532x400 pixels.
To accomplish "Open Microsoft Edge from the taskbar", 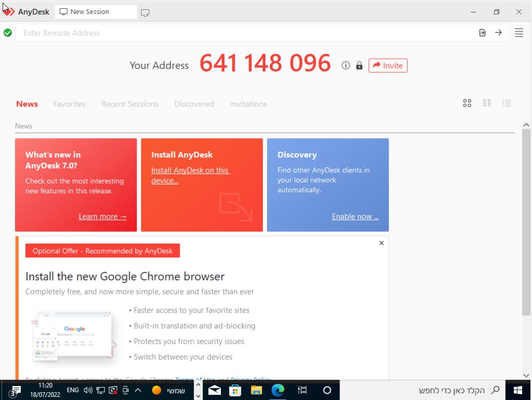I will 278,390.
